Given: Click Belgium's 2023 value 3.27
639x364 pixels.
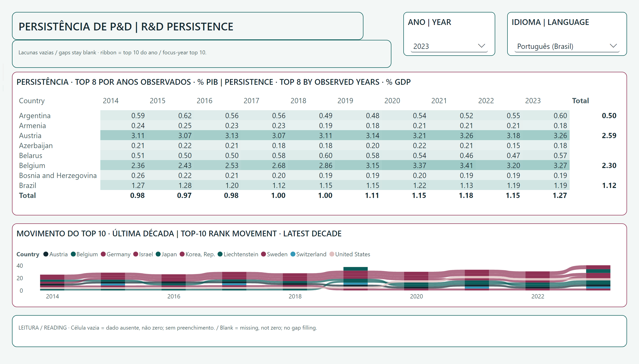Looking at the screenshot, I should 560,166.
